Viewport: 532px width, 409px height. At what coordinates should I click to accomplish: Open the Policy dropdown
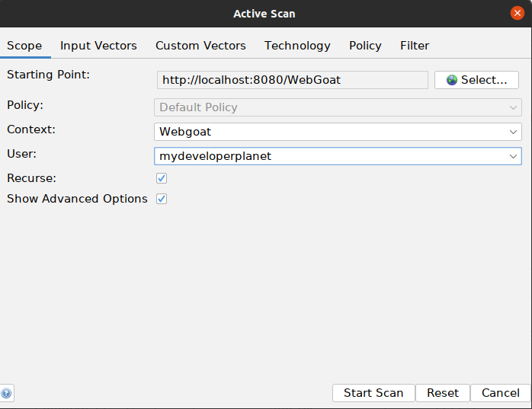[338, 107]
